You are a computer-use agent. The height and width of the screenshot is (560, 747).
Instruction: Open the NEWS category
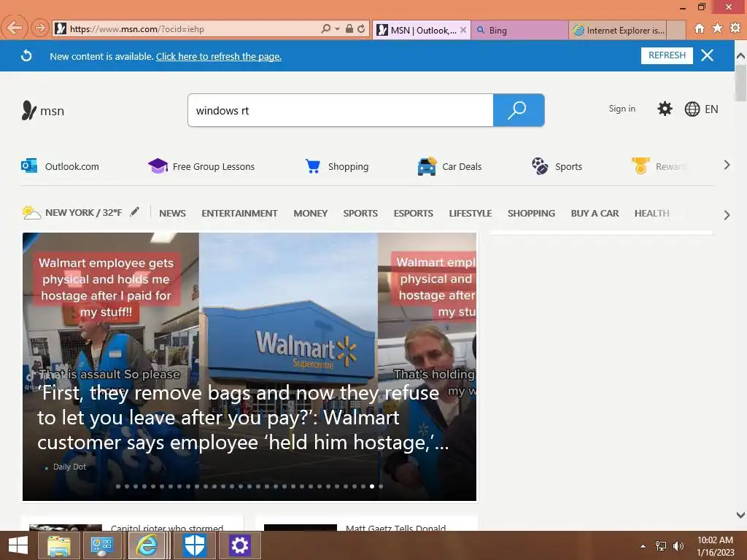pos(172,214)
